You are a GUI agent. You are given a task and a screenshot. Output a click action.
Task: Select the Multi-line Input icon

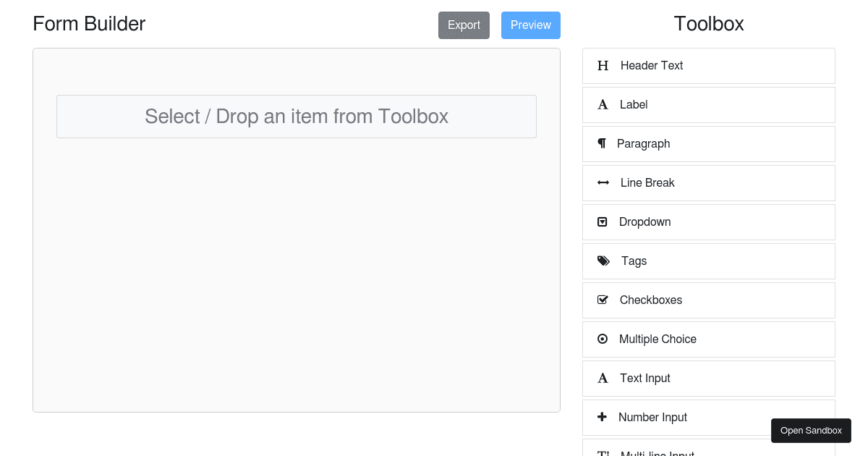[603, 452]
